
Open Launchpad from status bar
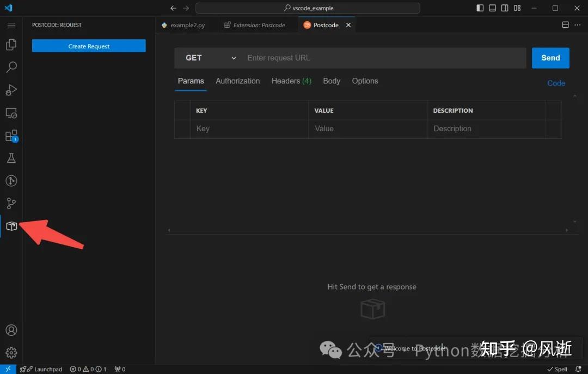coord(41,369)
